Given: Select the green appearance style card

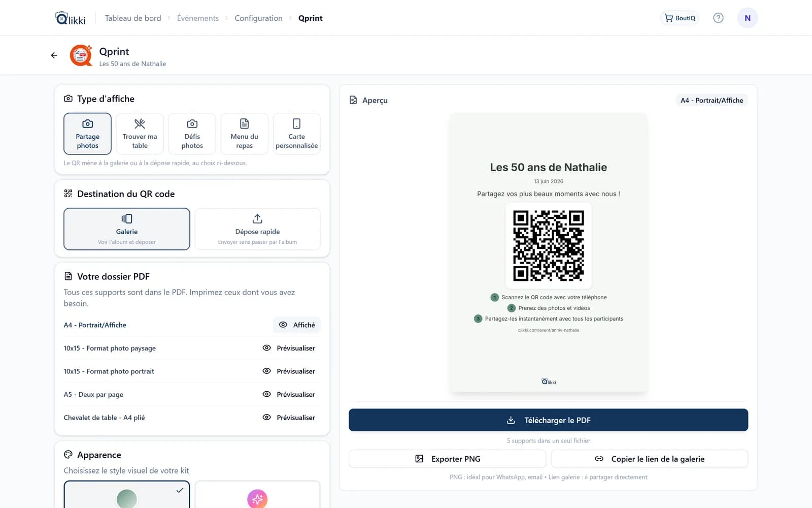Looking at the screenshot, I should (x=127, y=494).
